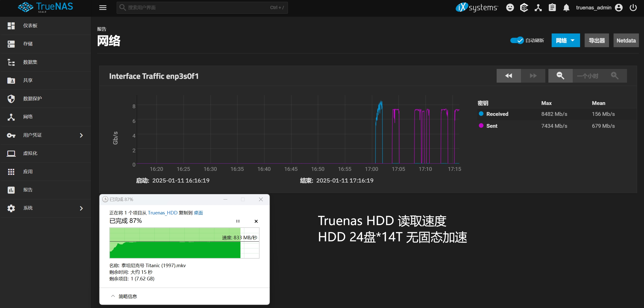This screenshot has width=644, height=308.
Task: Click the 共享 folder icon
Action: point(11,80)
